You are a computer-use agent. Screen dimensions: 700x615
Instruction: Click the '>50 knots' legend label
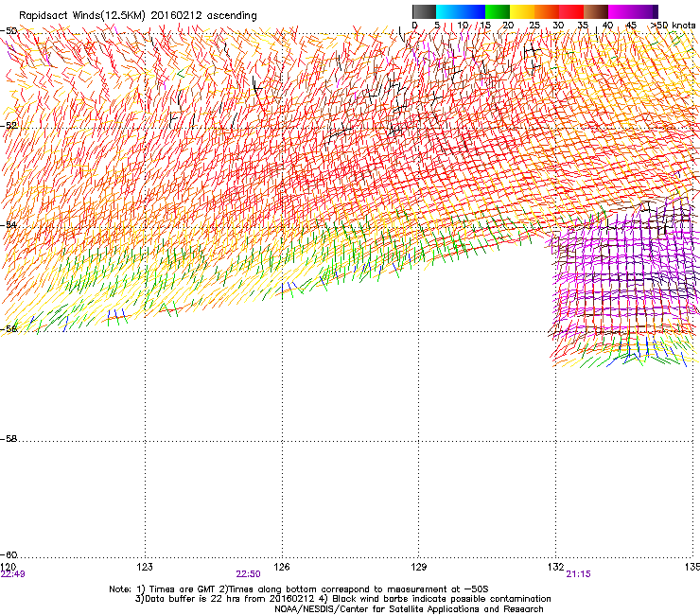tap(674, 26)
